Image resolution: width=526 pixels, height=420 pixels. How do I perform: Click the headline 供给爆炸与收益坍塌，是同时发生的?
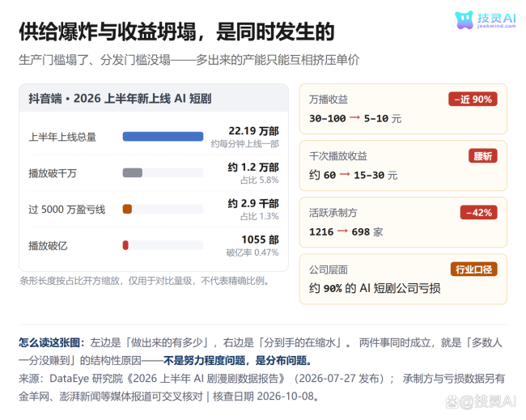point(176,32)
